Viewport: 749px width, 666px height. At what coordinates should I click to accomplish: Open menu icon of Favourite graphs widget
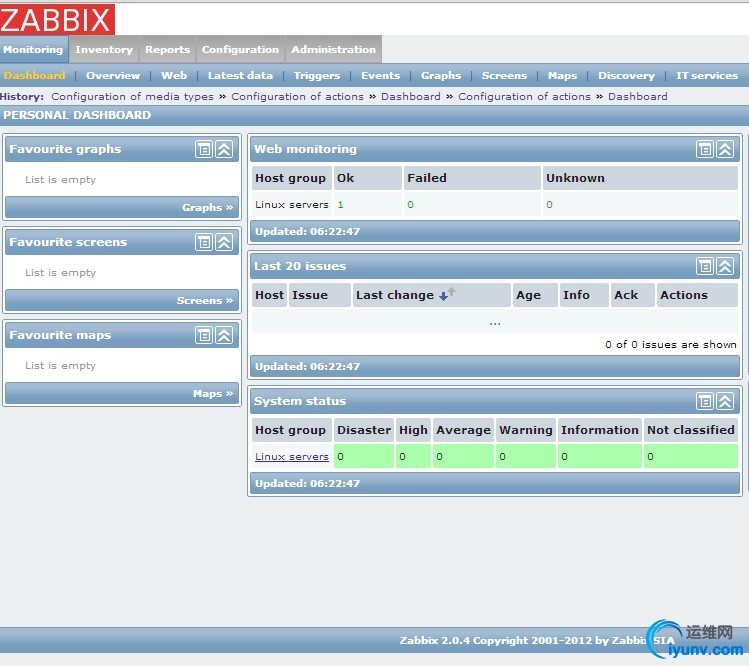(x=204, y=149)
